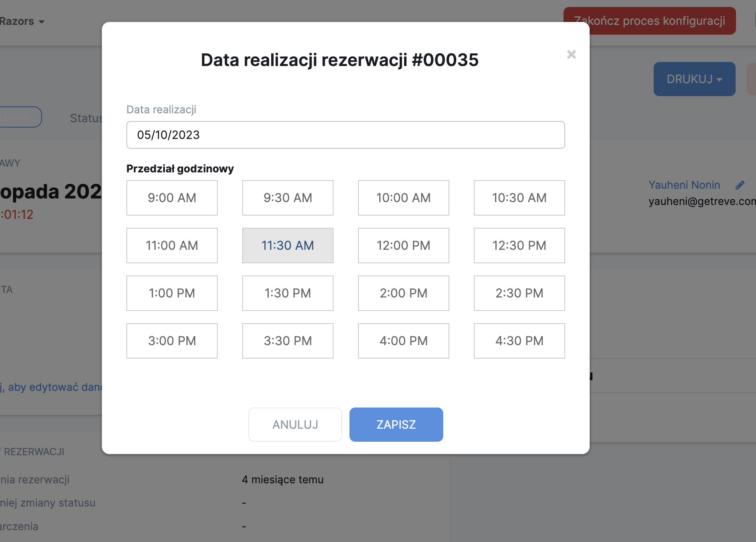Select the 9:00 AM time slot
756x542 pixels.
[172, 198]
